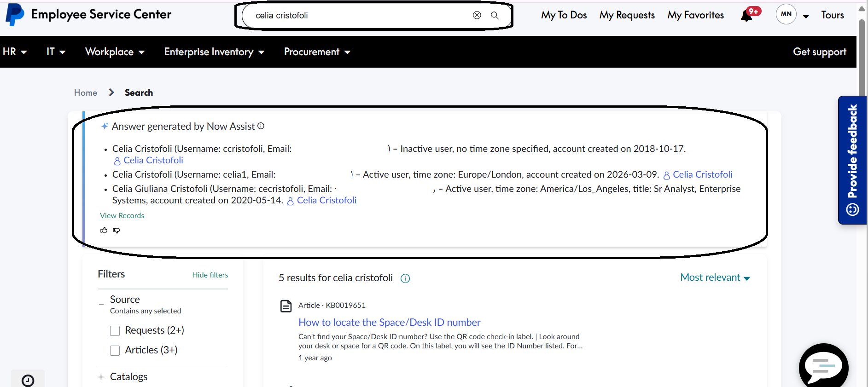Open the Enterprise Inventory menu
Viewport: 868px width, 387px height.
[x=214, y=52]
